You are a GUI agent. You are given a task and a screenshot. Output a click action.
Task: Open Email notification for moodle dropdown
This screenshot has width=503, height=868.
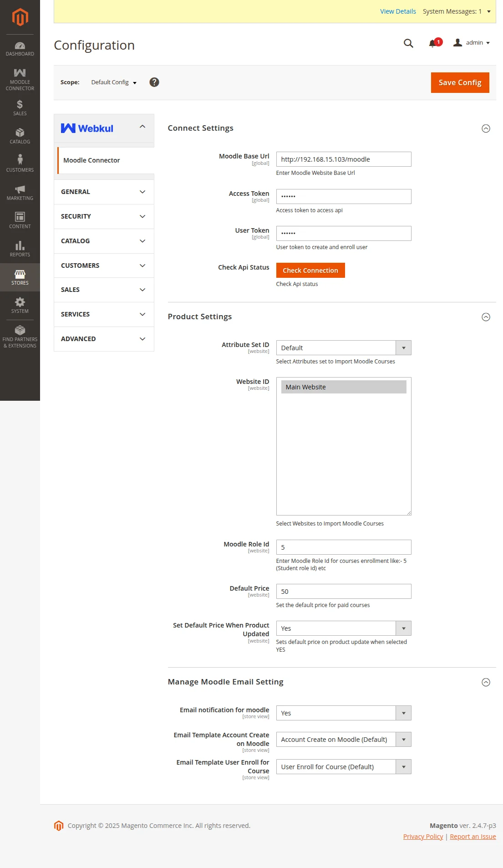point(344,713)
